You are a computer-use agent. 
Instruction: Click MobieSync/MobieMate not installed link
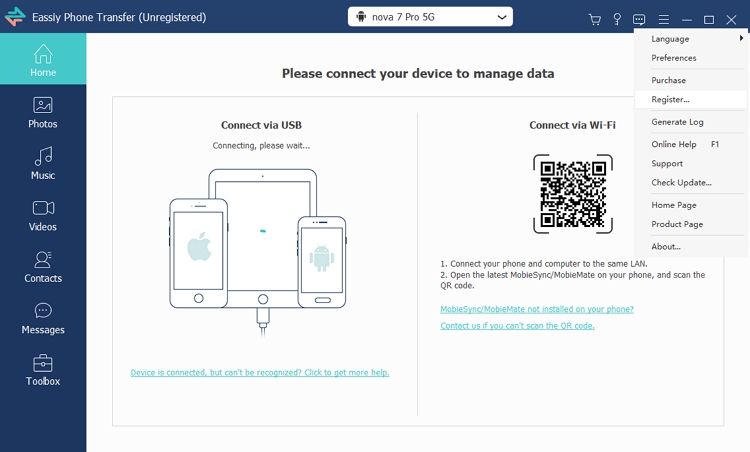coord(537,309)
